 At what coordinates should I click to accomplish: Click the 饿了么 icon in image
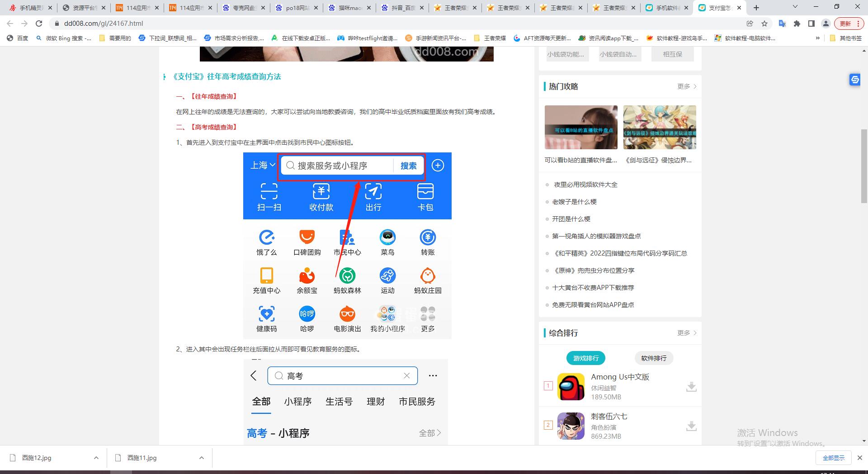pos(267,243)
